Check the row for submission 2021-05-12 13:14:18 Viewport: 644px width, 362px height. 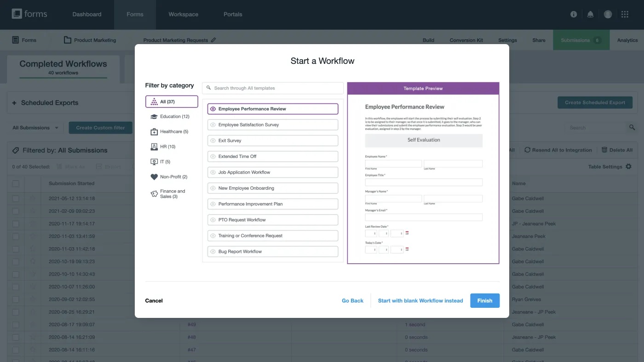point(16,199)
